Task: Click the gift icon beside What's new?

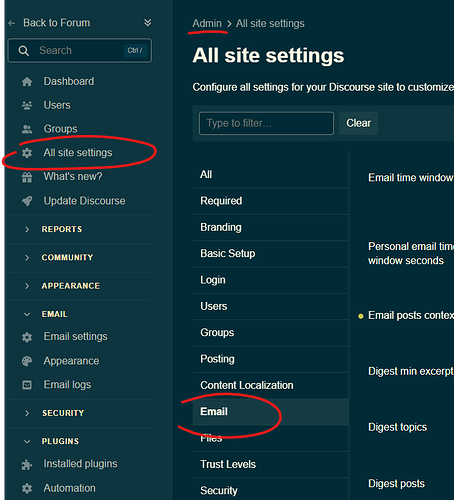Action: (27, 177)
